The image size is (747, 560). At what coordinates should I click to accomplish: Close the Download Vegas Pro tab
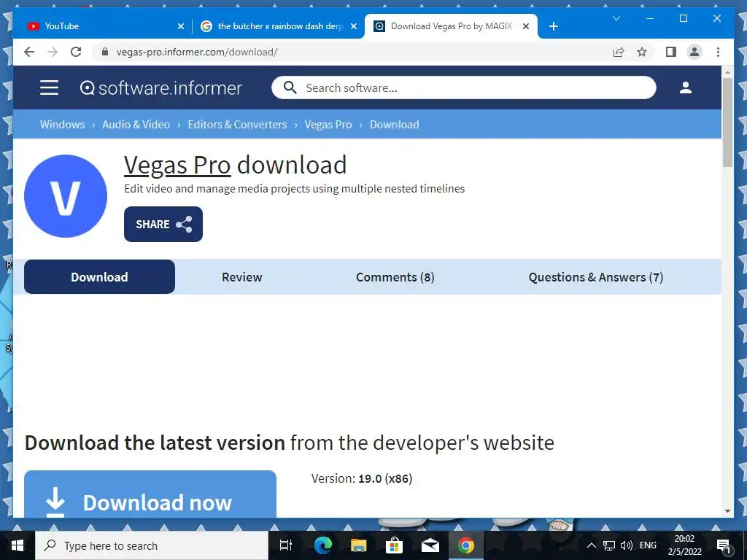pos(526,26)
